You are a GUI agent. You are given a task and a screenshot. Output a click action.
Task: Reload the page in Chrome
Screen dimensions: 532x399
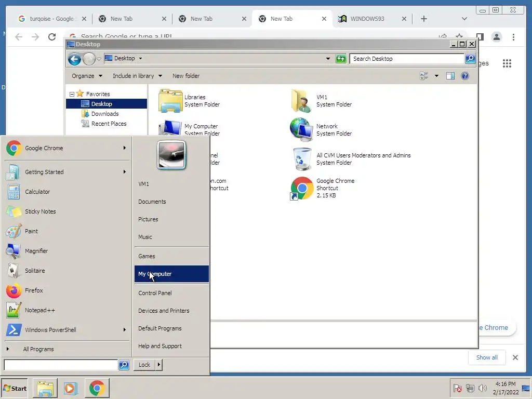click(x=52, y=37)
